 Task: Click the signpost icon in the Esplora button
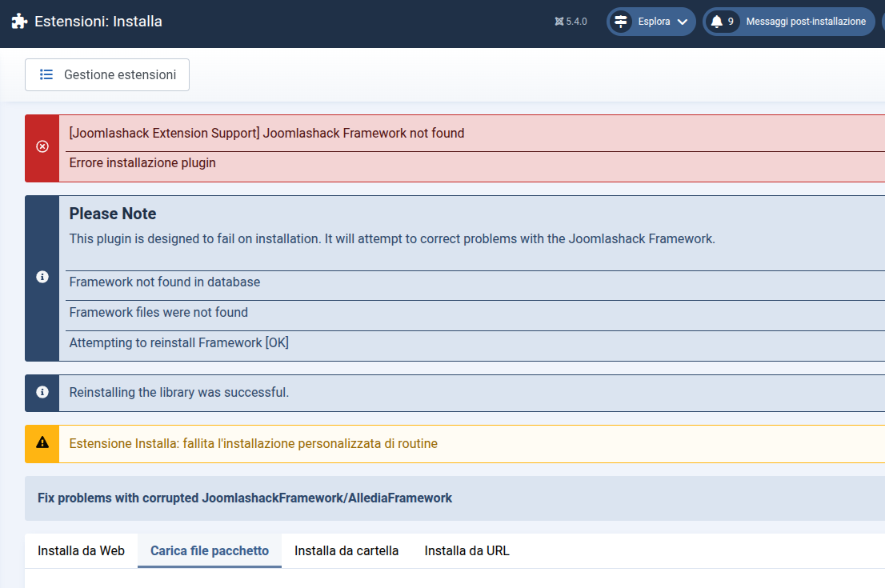(x=621, y=22)
